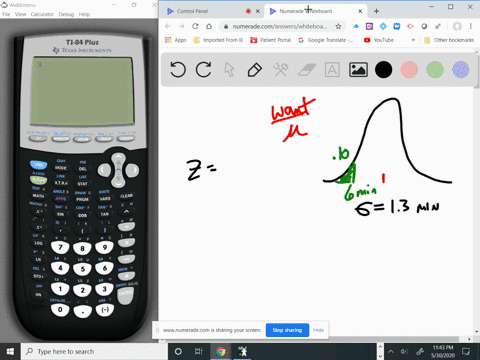Open the notifications action center

coord(466,351)
